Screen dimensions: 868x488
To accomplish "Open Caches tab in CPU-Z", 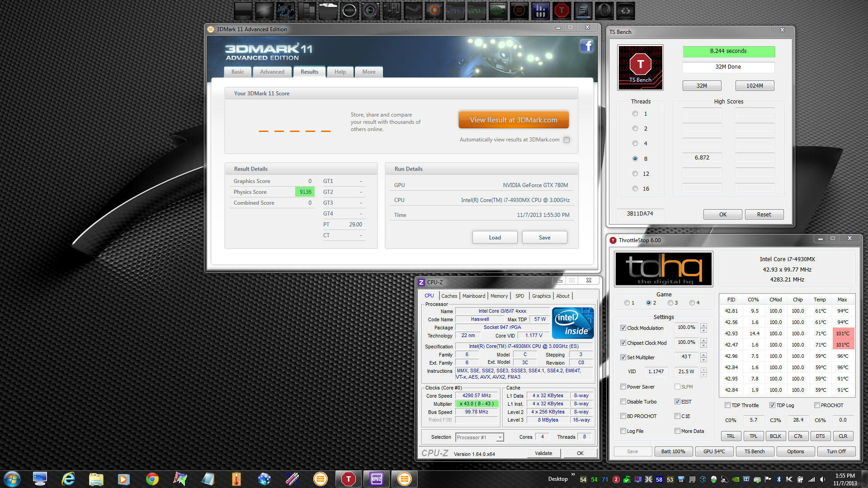I will (x=449, y=296).
